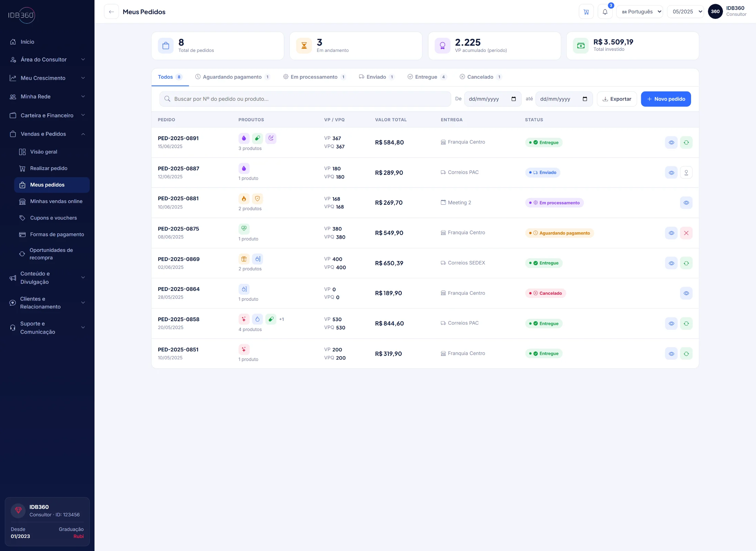Screen dimensions: 756x551
Task: View details eye icon for PED-2025-0851
Action: 671,354
